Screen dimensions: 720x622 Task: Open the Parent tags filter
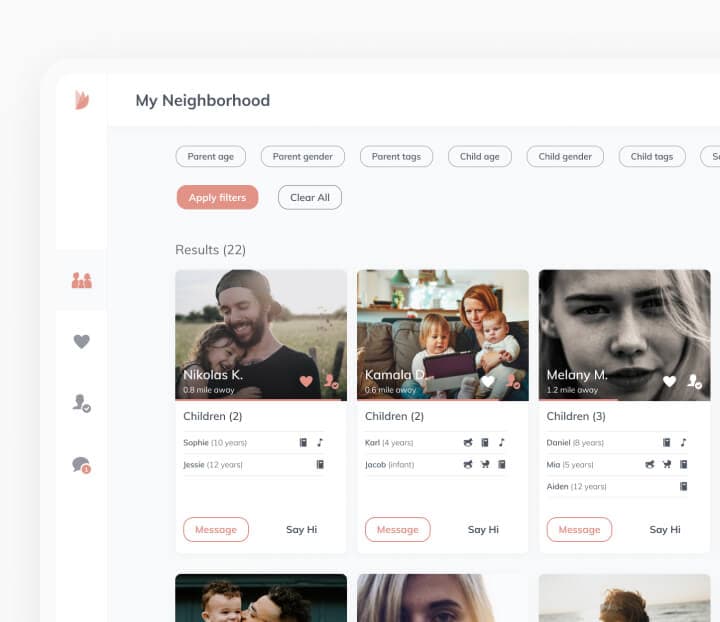click(396, 157)
